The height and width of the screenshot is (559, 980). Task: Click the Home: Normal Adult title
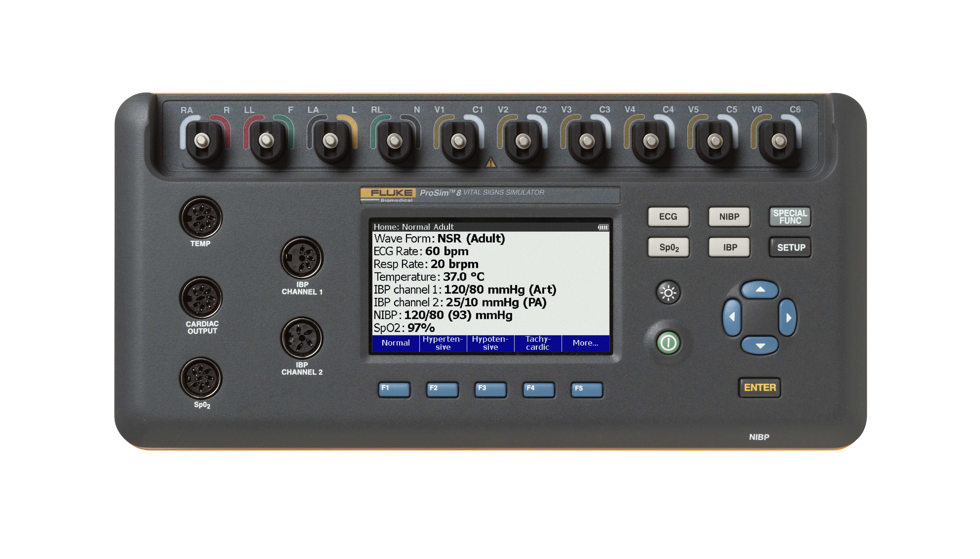click(x=414, y=227)
